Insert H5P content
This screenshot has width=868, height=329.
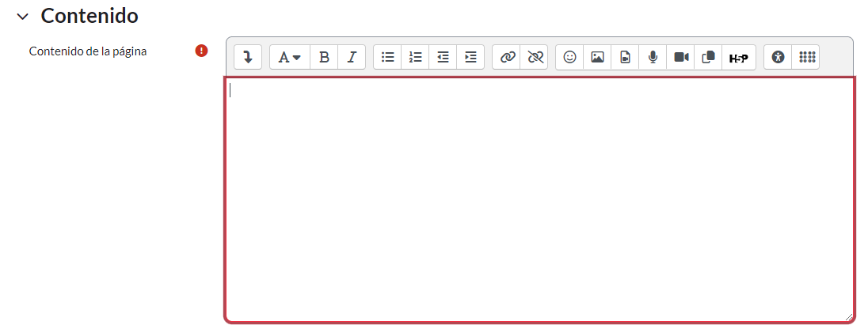coord(739,57)
